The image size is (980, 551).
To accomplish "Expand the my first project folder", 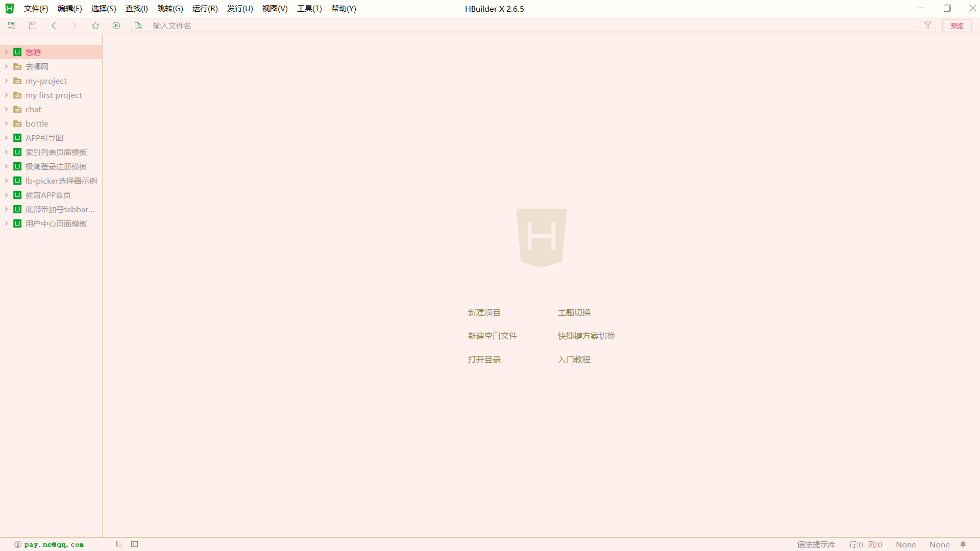I will (6, 95).
